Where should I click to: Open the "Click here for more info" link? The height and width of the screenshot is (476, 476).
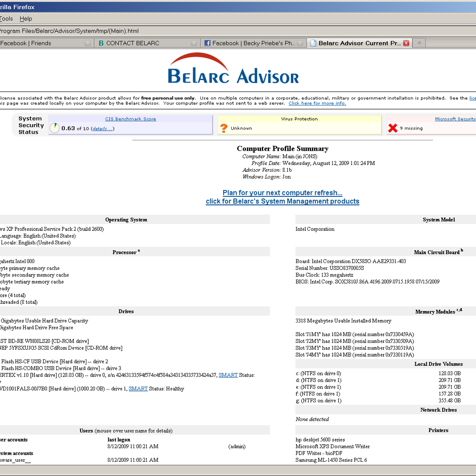(x=317, y=104)
